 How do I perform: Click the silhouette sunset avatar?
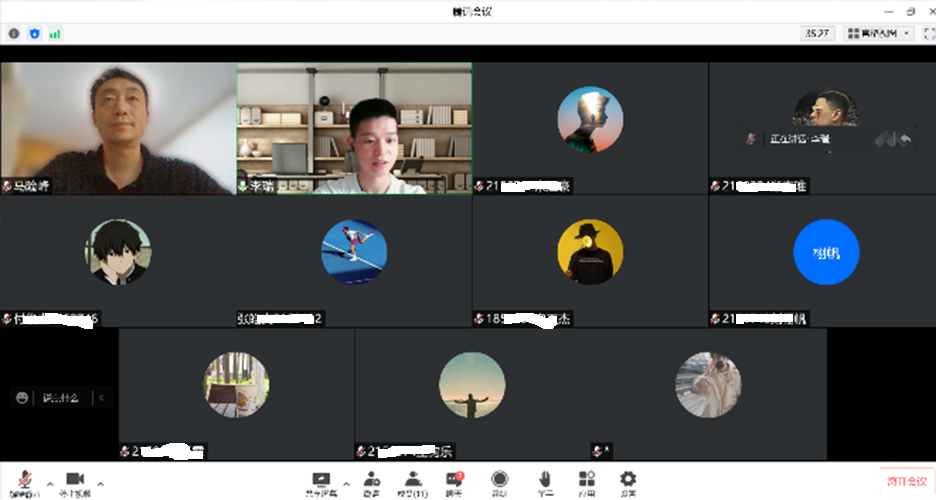click(590, 119)
